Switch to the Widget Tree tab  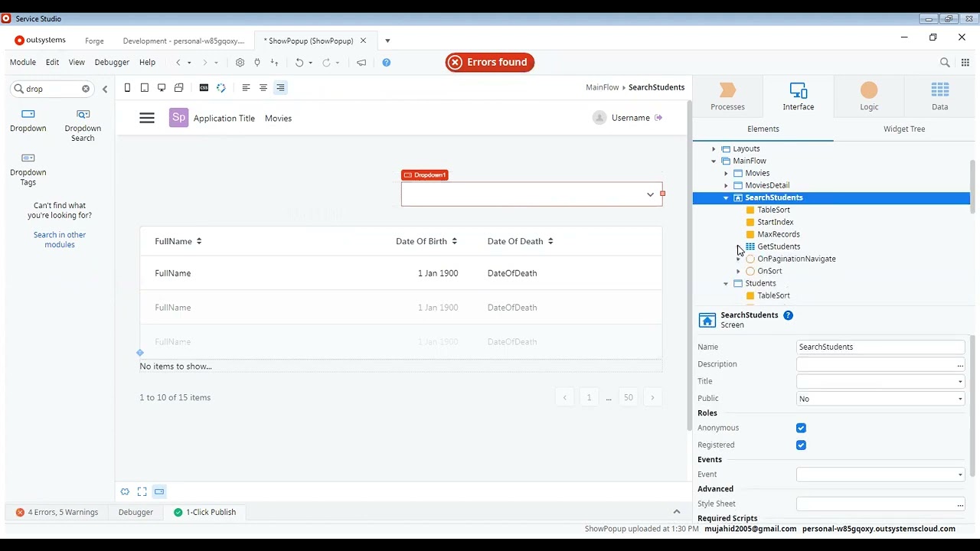(x=904, y=129)
